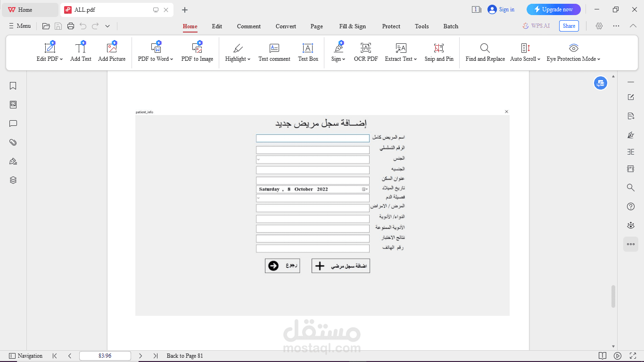Select the Add Picture tool

point(112,52)
